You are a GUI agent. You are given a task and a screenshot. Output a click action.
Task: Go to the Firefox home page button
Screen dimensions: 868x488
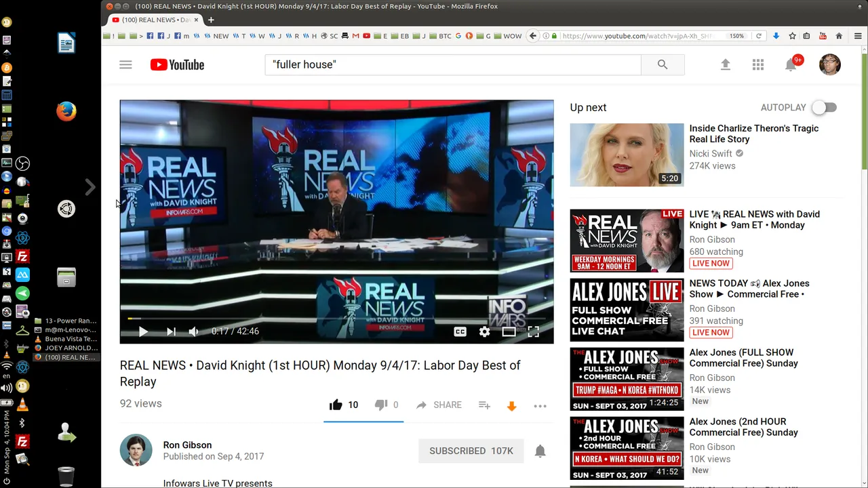pos(839,36)
